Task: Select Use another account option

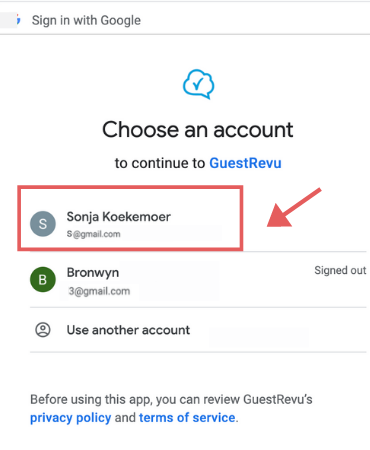Action: [x=198, y=330]
